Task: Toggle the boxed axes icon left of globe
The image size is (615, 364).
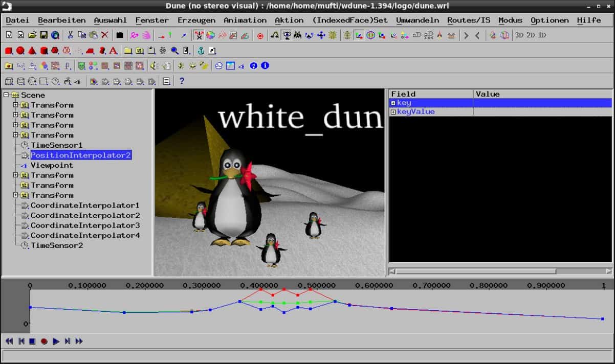Action: 359,35
